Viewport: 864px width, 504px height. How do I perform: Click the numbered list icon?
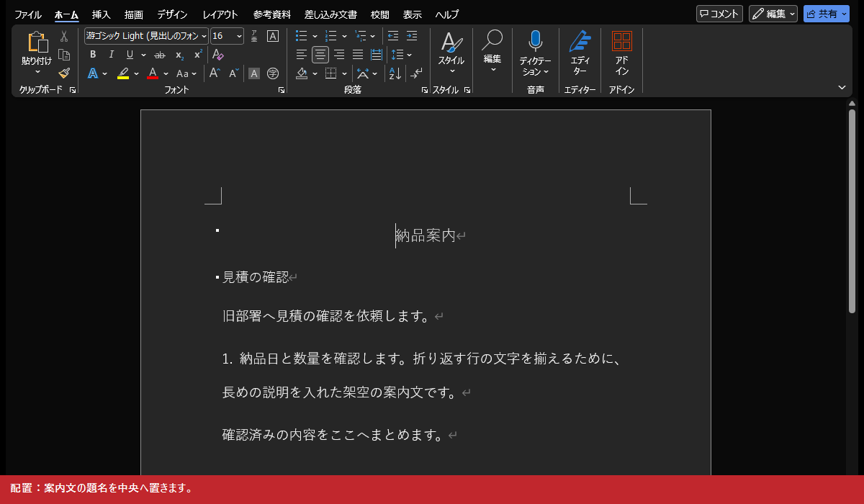coord(331,36)
